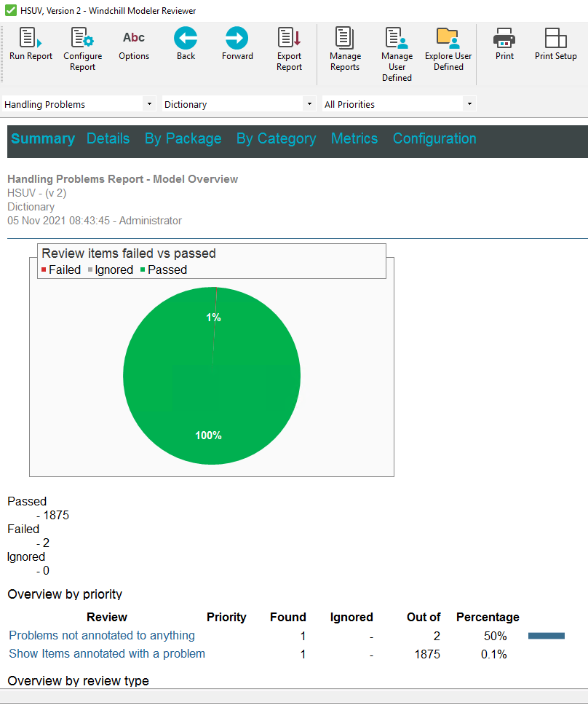Expand the Dictionary scope dropdown
588x705 pixels.
[309, 103]
